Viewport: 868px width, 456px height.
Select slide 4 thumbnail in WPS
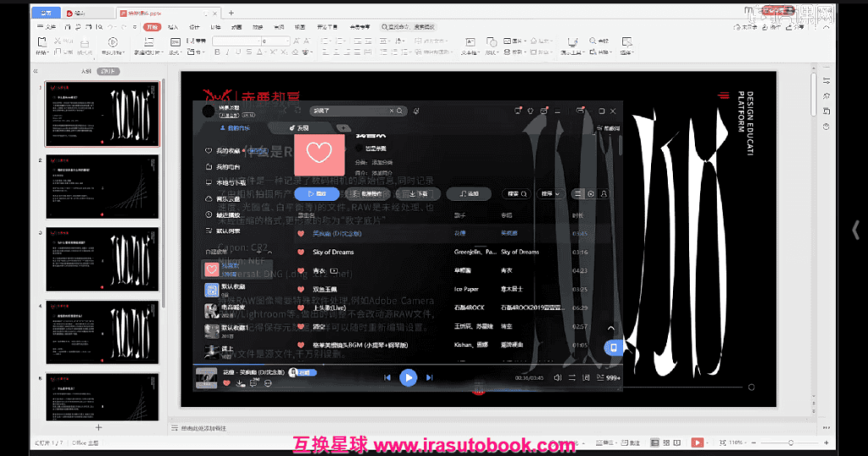(103, 332)
